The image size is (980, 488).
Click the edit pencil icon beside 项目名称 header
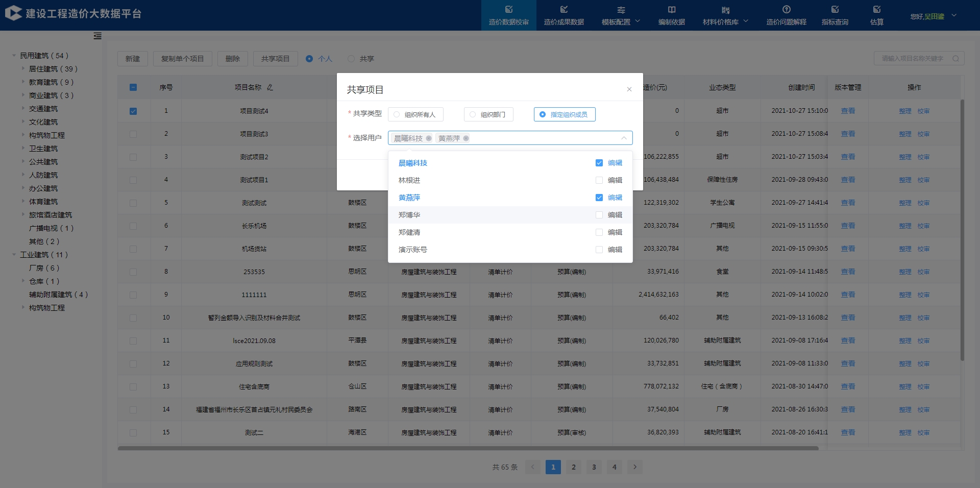pyautogui.click(x=270, y=87)
